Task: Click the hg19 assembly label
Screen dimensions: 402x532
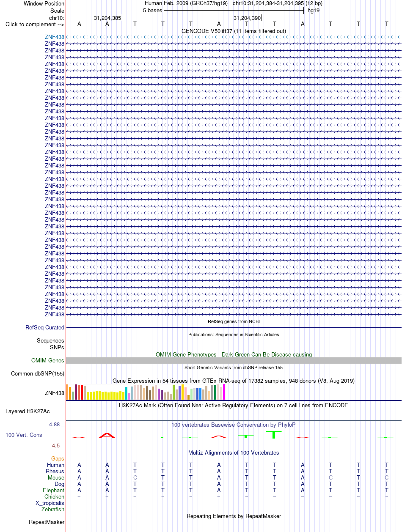Action: (x=314, y=10)
